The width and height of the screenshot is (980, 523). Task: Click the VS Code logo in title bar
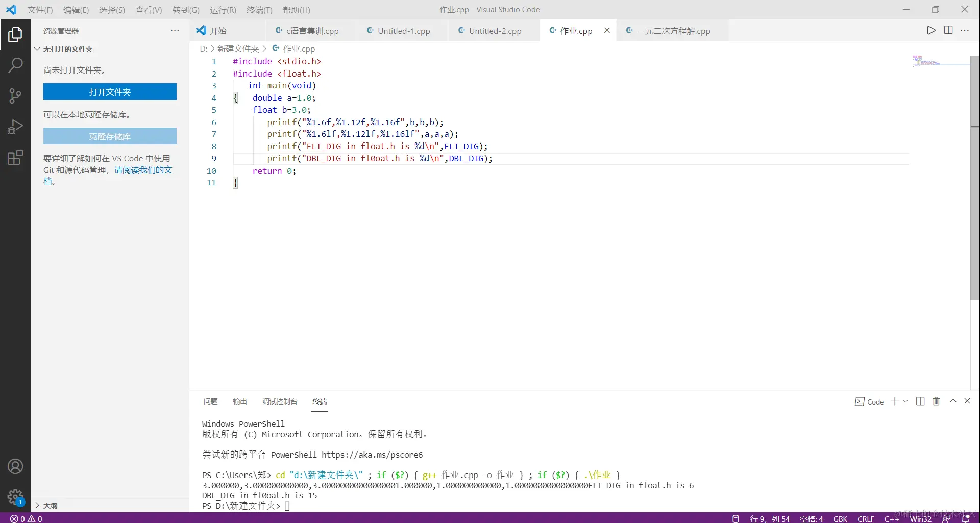coord(11,10)
